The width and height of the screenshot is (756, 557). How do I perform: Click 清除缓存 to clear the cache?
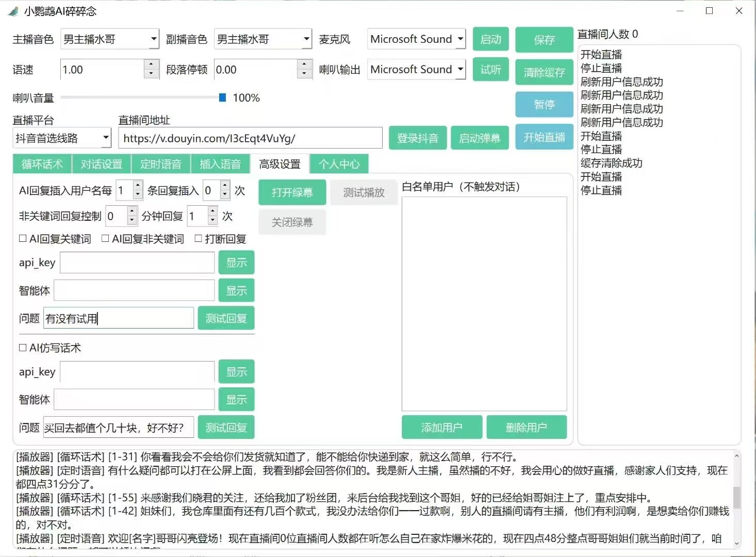point(544,72)
